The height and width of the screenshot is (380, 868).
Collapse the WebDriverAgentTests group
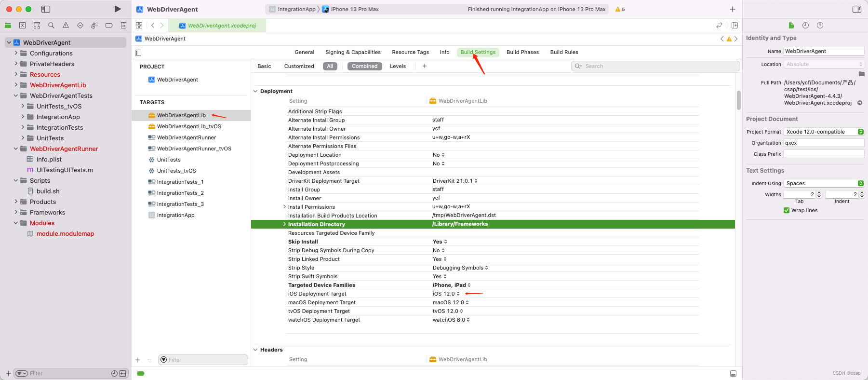(x=16, y=95)
